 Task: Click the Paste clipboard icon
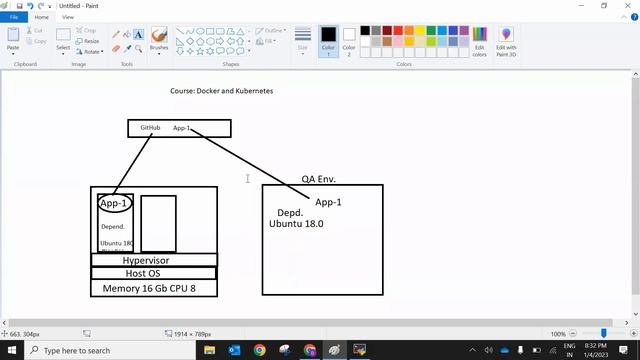pyautogui.click(x=13, y=35)
